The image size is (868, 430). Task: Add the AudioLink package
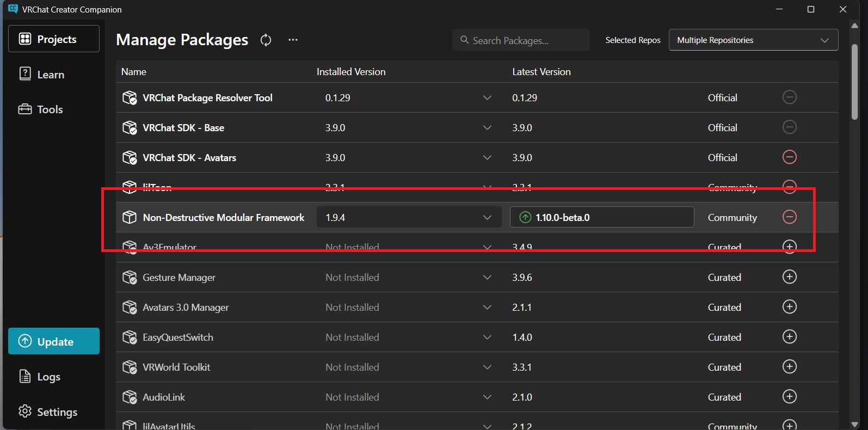click(789, 397)
